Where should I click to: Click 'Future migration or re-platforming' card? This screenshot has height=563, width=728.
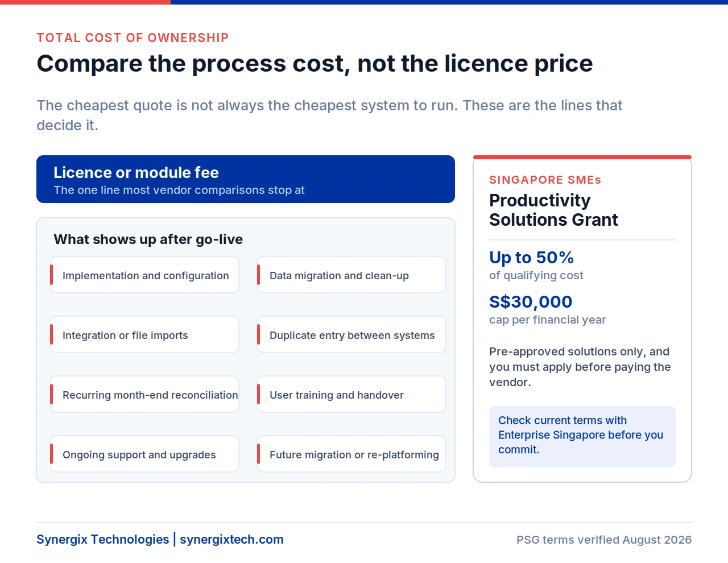pyautogui.click(x=351, y=454)
